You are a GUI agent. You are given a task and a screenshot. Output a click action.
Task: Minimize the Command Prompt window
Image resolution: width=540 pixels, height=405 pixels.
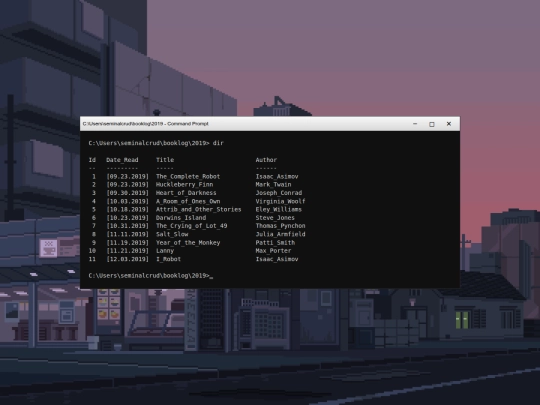click(x=415, y=124)
